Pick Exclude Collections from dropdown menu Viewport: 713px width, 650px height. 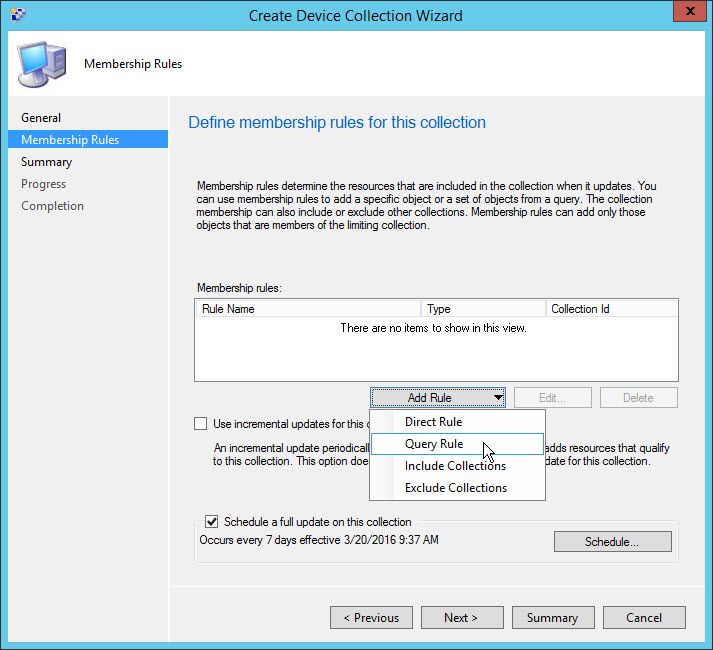point(456,488)
